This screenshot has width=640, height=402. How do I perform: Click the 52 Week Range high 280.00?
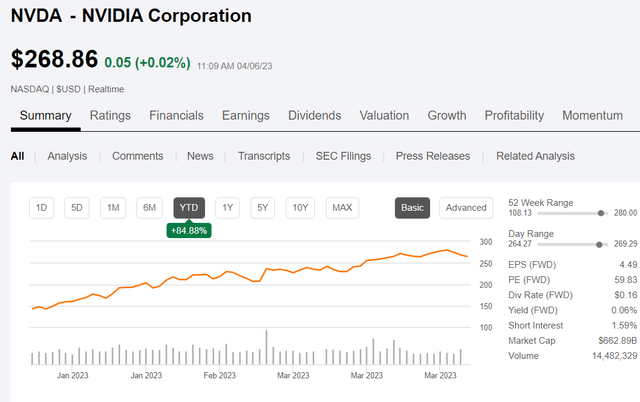coord(625,213)
